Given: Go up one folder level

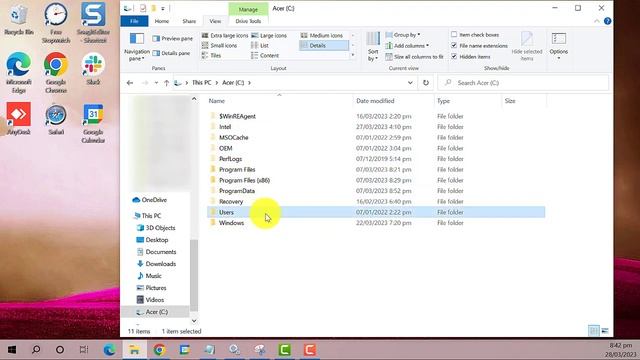Looking at the screenshot, I should pyautogui.click(x=166, y=83).
